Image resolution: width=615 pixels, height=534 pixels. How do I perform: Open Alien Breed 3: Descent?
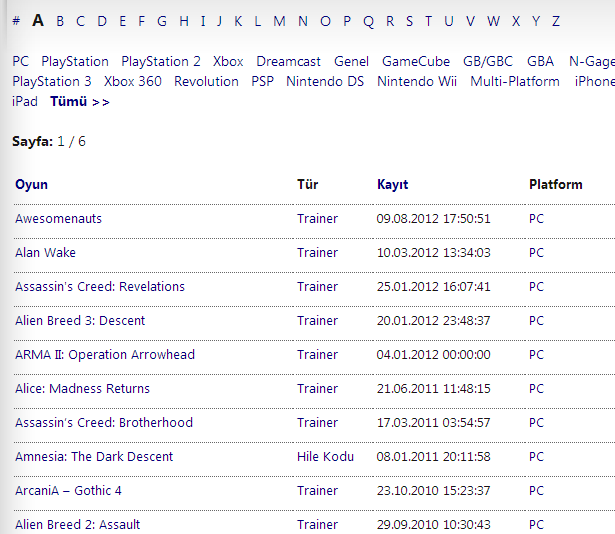80,321
